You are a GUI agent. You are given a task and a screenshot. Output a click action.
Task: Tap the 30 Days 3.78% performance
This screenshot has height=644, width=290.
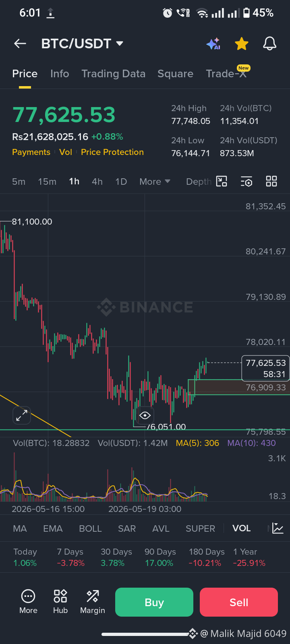pos(116,557)
